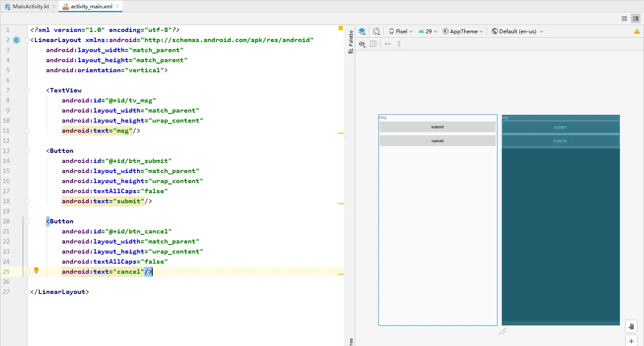This screenshot has height=346, width=644.
Task: Click the yellow inspection status square atop editor
Action: 341,28
